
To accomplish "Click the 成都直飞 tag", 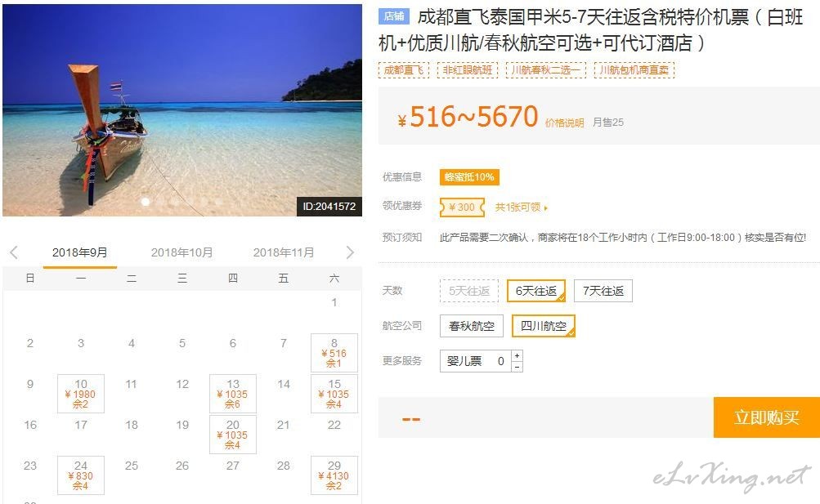I will click(x=404, y=70).
